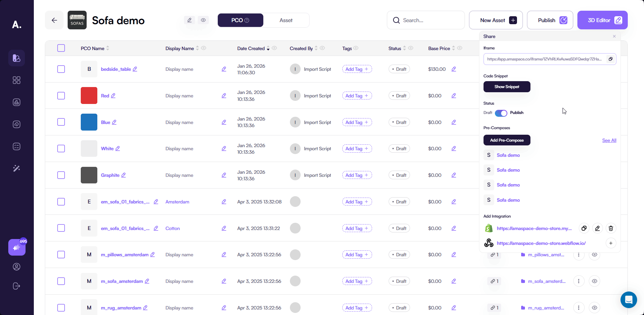The width and height of the screenshot is (644, 315).
Task: Select the PCO tab
Action: [240, 20]
